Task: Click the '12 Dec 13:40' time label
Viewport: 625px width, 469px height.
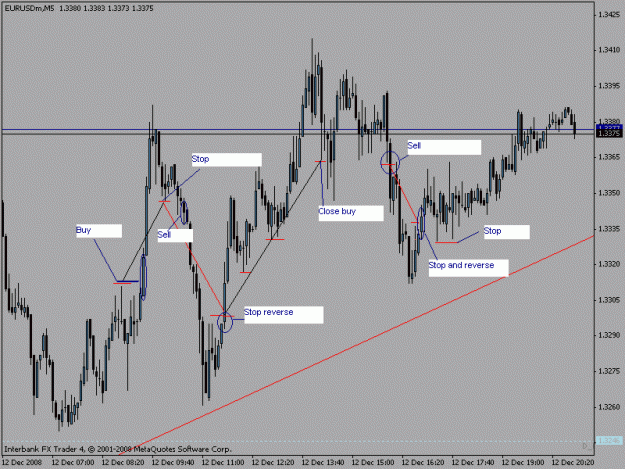Action: [x=323, y=462]
